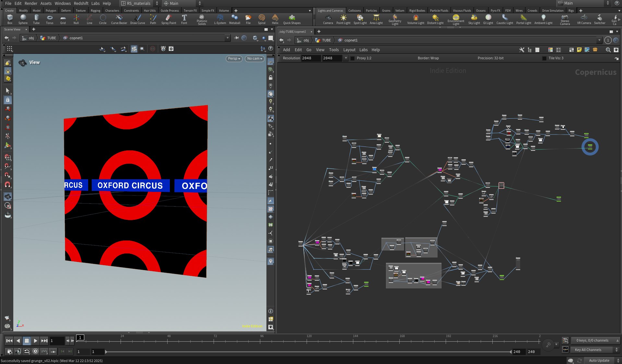Switch to the Pyro FX shelf tab
The image size is (622, 364).
tap(495, 11)
